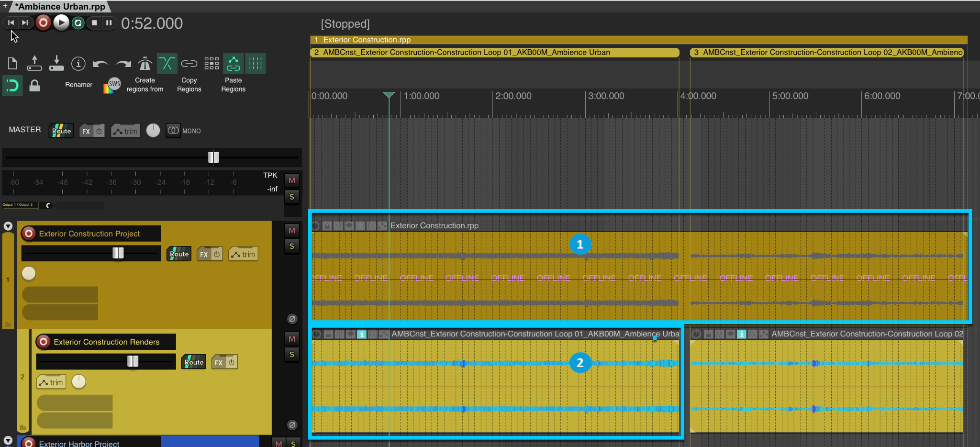
Task: Click the Undo arrow icon
Action: pyautogui.click(x=100, y=63)
